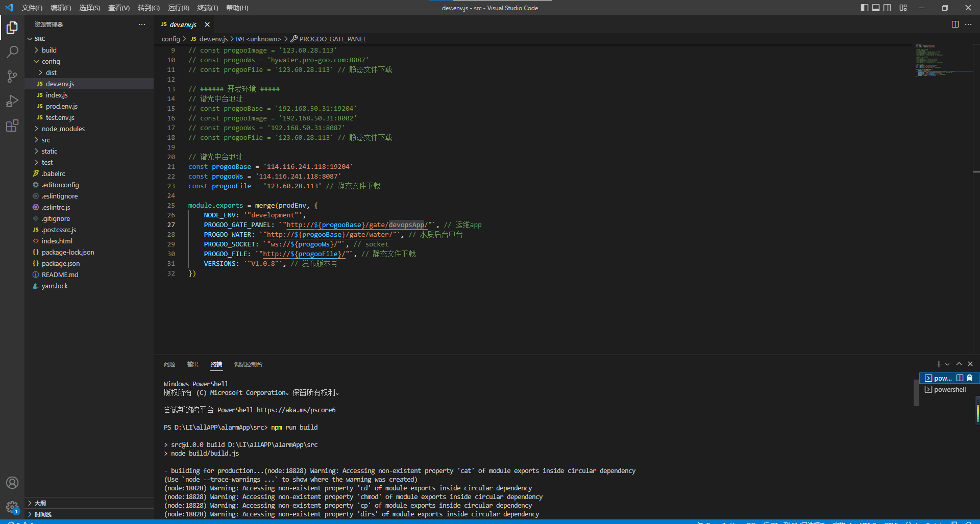
Task: Close the dev.env.js editor tab
Action: (x=207, y=24)
